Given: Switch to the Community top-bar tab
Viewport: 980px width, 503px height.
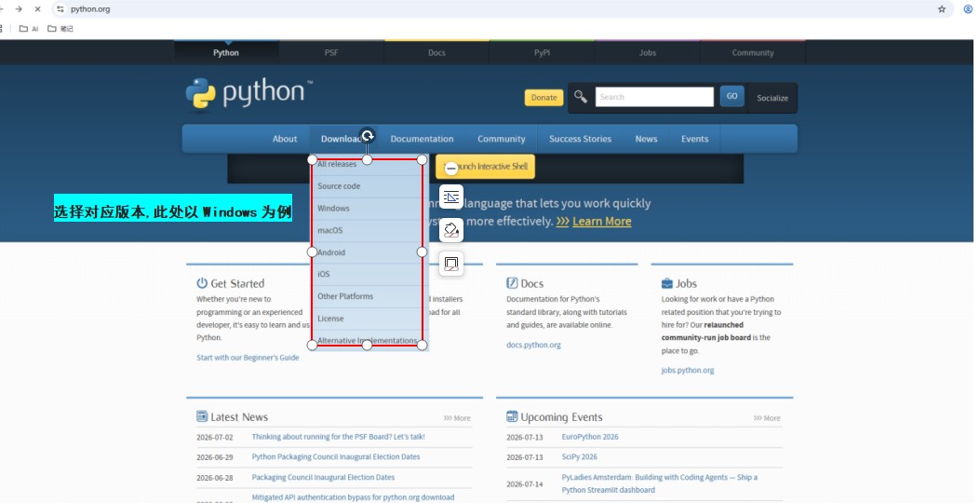Looking at the screenshot, I should point(753,52).
